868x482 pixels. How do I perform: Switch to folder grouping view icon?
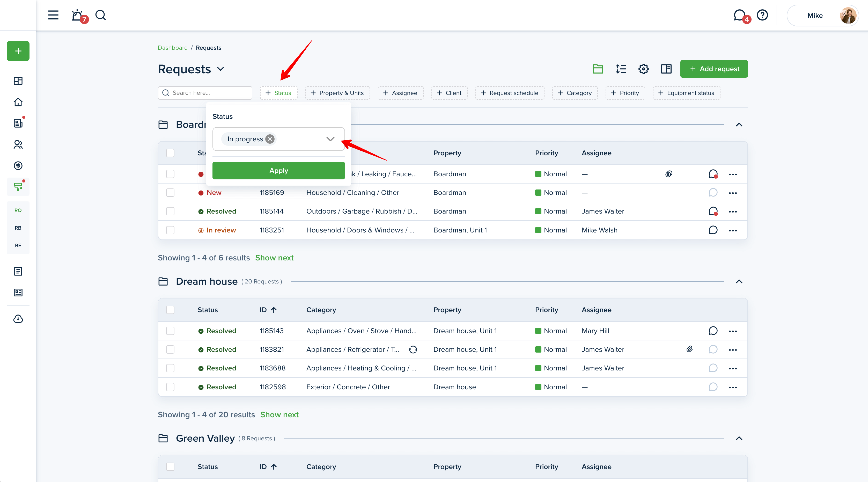click(598, 69)
